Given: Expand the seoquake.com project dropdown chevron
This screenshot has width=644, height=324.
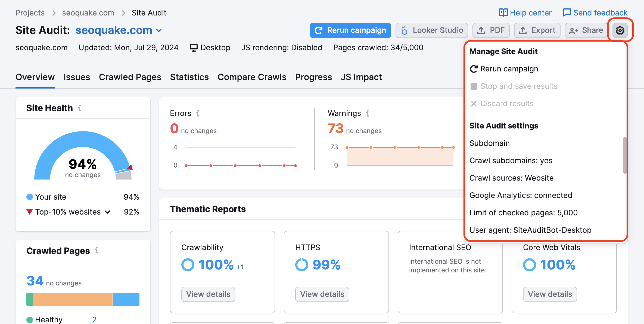Looking at the screenshot, I should point(159,30).
